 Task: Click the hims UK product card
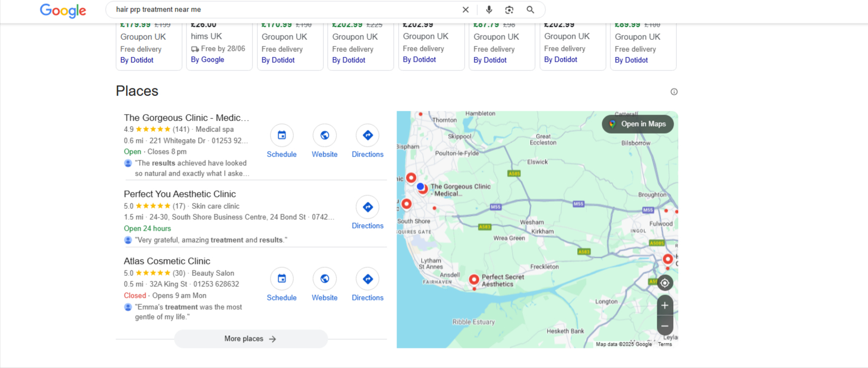219,46
